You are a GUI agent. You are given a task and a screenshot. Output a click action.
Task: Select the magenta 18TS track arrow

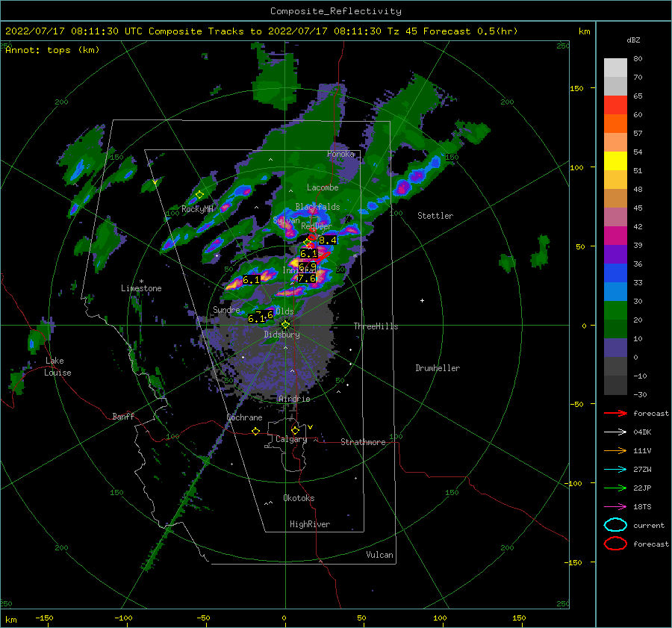[615, 507]
